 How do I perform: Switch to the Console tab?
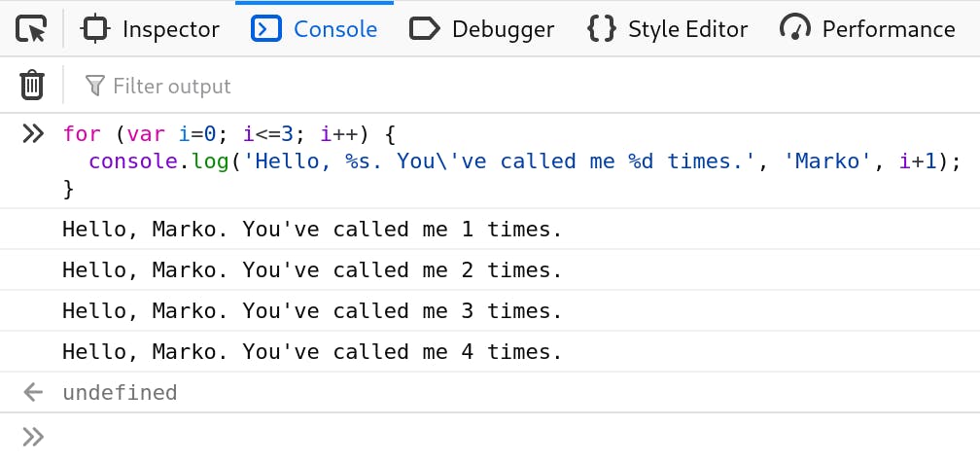pyautogui.click(x=314, y=29)
